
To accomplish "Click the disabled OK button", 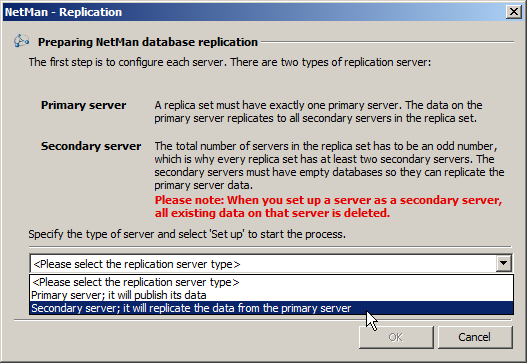I will 396,337.
